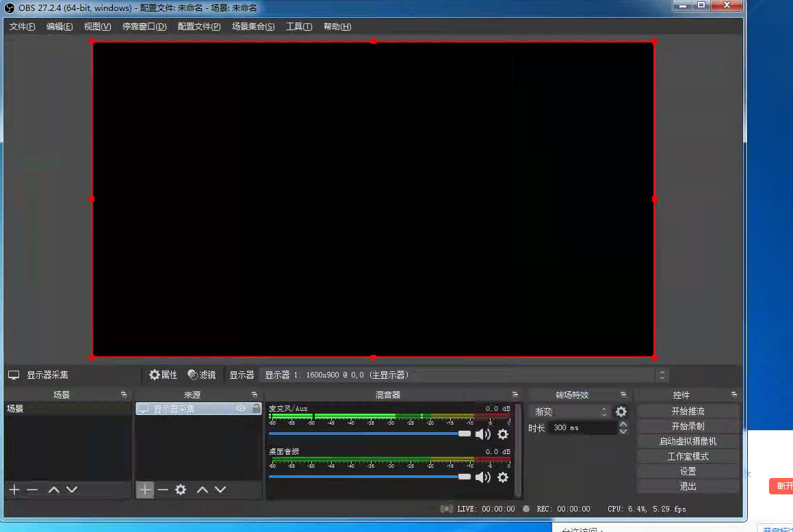Image resolution: width=793 pixels, height=532 pixels.
Task: Pop out the 混音器 dock panel
Action: click(515, 395)
